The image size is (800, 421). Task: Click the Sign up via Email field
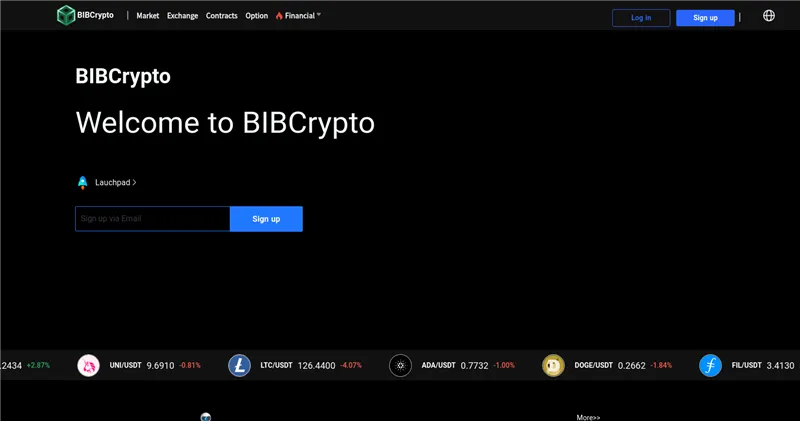153,219
